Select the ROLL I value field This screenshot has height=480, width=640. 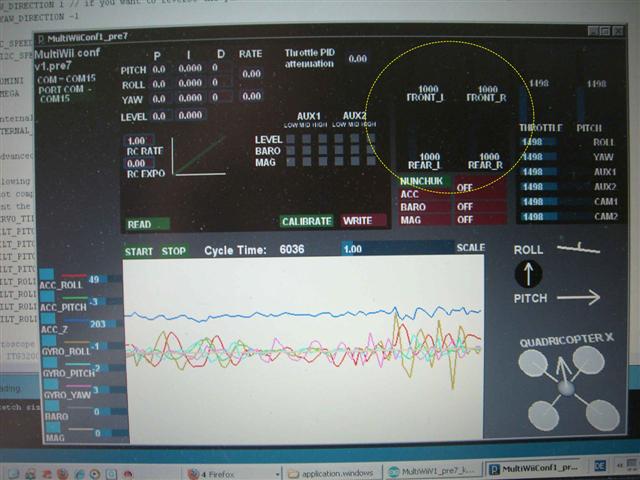pos(190,83)
